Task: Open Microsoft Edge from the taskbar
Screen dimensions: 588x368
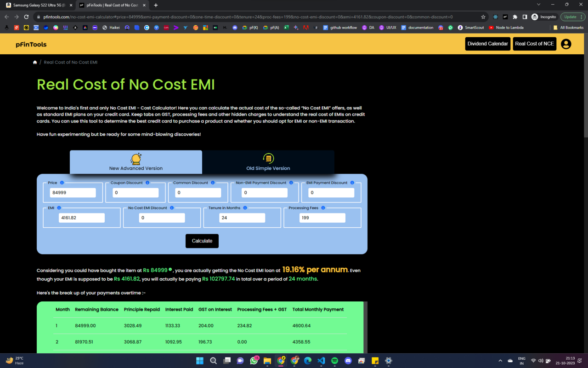Action: 308,361
